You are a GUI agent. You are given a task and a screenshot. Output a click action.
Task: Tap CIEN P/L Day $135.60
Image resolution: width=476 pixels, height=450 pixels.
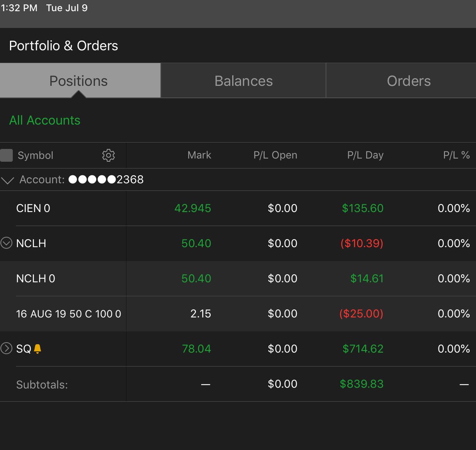point(362,208)
